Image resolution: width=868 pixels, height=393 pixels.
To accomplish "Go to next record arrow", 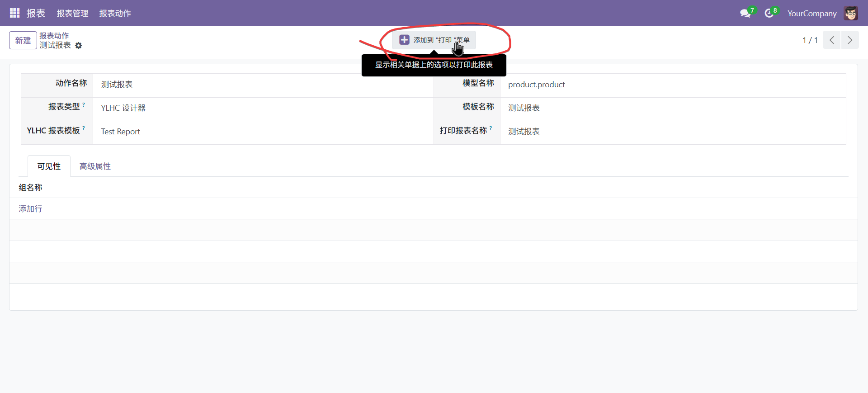I will click(x=850, y=40).
